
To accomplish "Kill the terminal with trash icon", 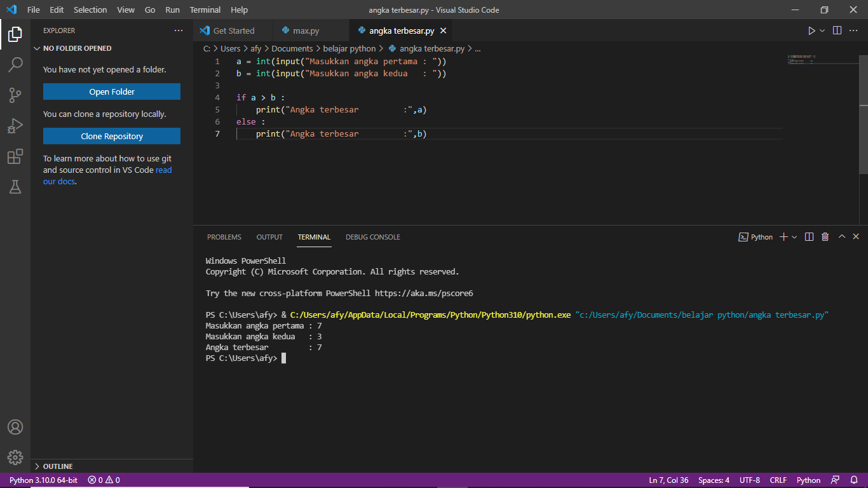I will tap(825, 237).
